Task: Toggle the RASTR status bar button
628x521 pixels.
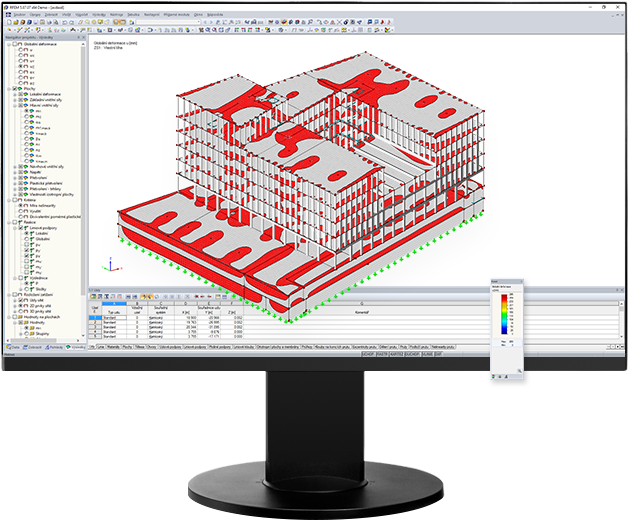Action: (x=382, y=354)
